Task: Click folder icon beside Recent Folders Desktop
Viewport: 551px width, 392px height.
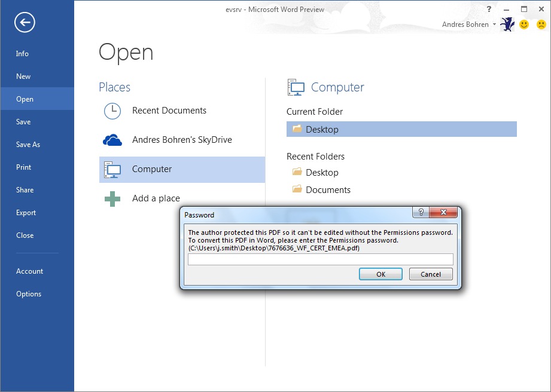Action: tap(297, 171)
